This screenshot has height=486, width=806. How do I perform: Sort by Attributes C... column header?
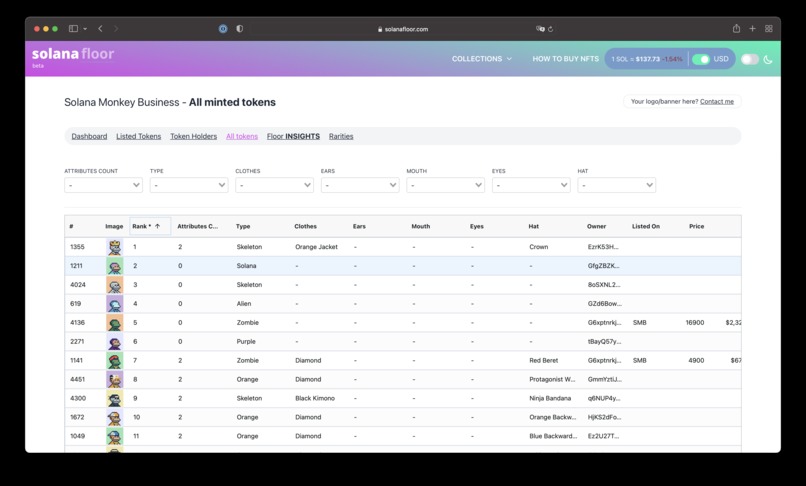coord(197,226)
